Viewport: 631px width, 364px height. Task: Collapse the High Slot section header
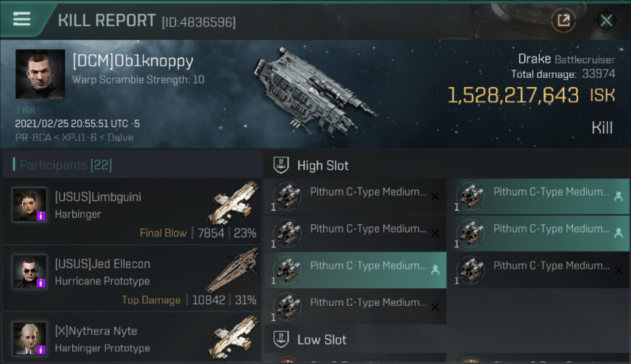(x=323, y=165)
